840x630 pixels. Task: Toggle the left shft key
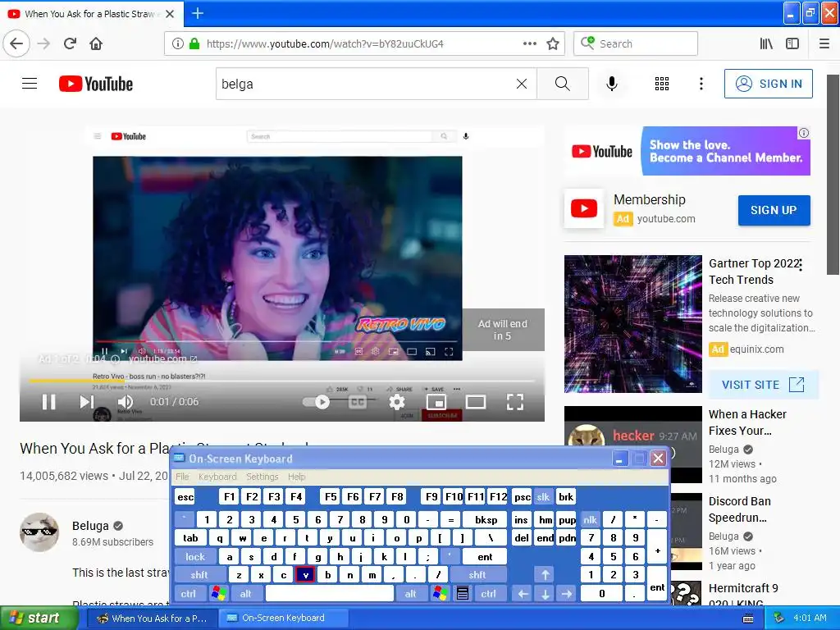[199, 575]
